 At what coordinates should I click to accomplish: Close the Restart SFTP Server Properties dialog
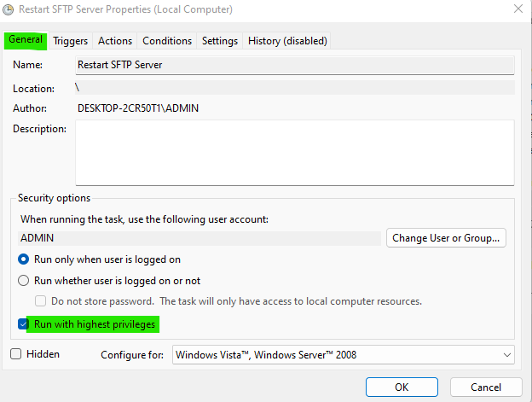pyautogui.click(x=519, y=10)
